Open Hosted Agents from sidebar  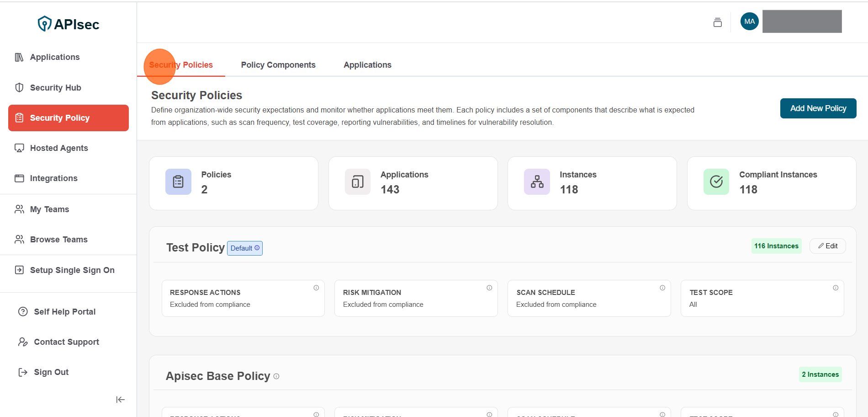pyautogui.click(x=59, y=148)
